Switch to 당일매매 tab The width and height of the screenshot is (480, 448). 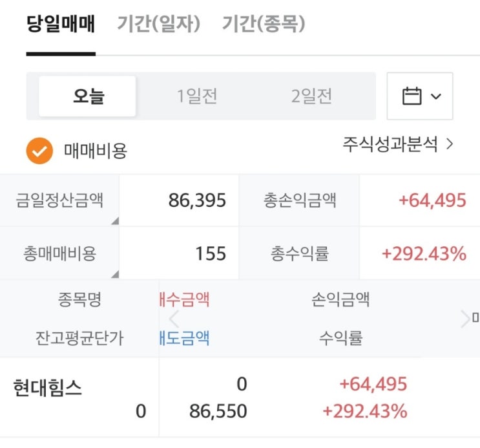point(61,25)
